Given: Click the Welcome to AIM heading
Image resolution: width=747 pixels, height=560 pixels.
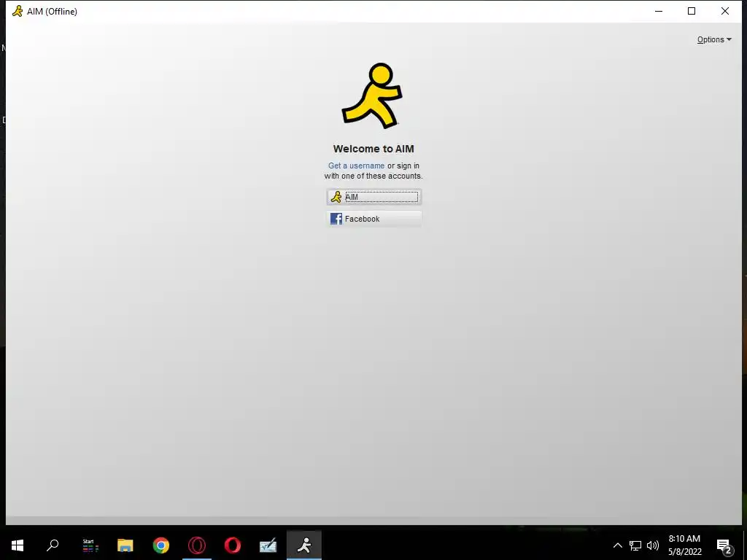Looking at the screenshot, I should pos(373,149).
